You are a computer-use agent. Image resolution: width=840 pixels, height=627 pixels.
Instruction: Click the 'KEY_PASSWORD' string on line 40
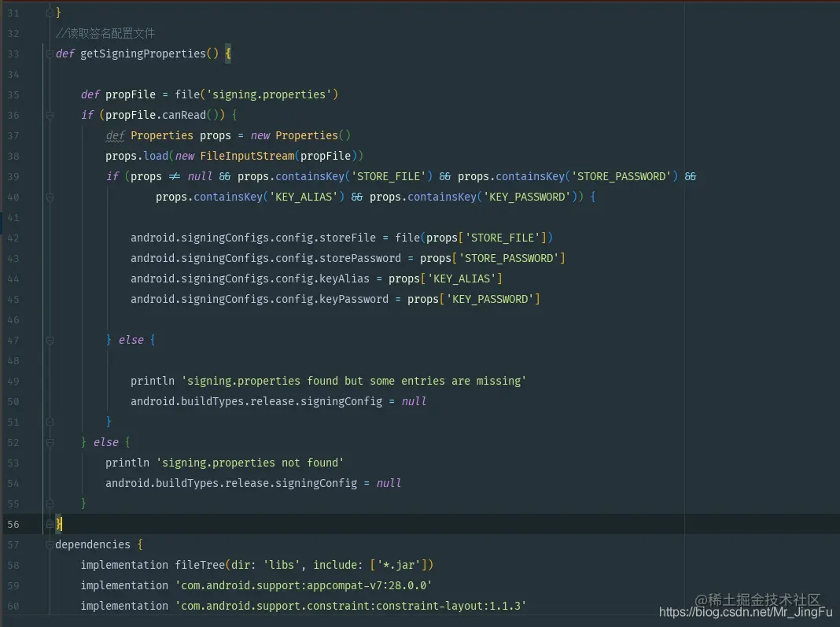click(x=527, y=197)
